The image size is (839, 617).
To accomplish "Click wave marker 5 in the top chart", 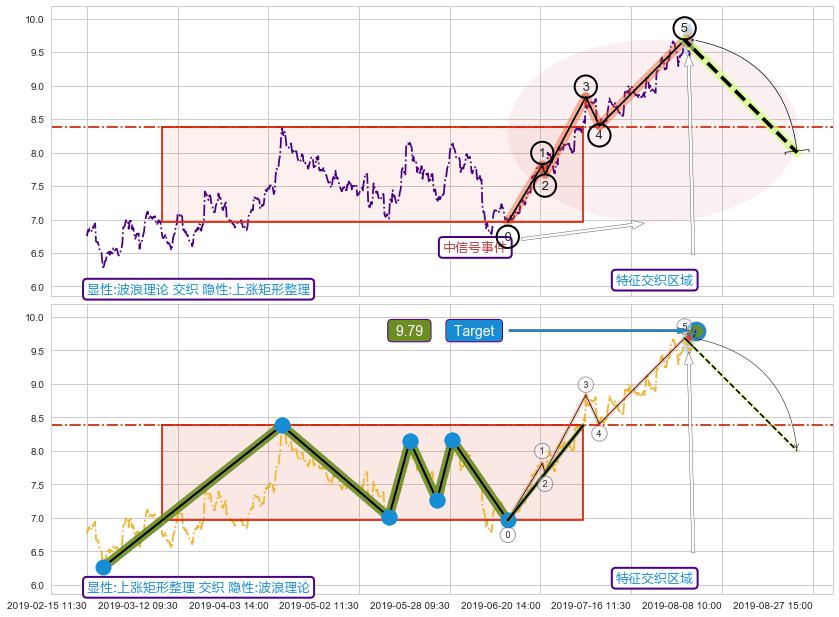I will [684, 28].
